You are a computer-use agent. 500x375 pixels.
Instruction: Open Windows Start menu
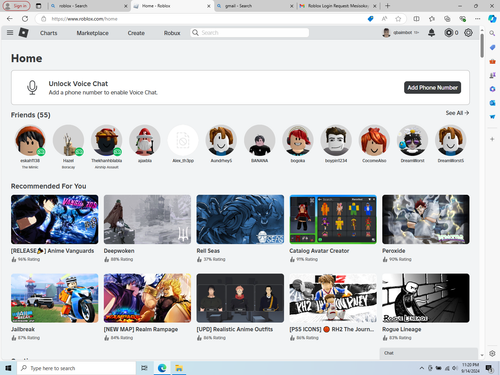(8, 368)
